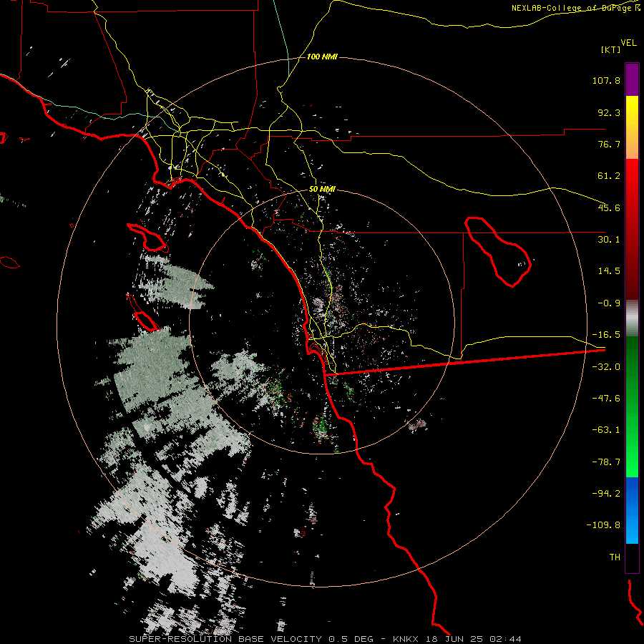Select the 107.8 legend value
644x644 pixels.
(x=606, y=80)
